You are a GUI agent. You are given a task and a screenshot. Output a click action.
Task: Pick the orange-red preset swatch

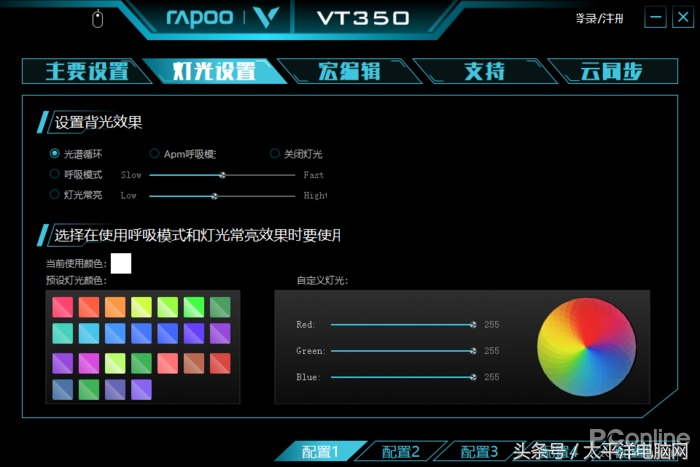point(89,307)
